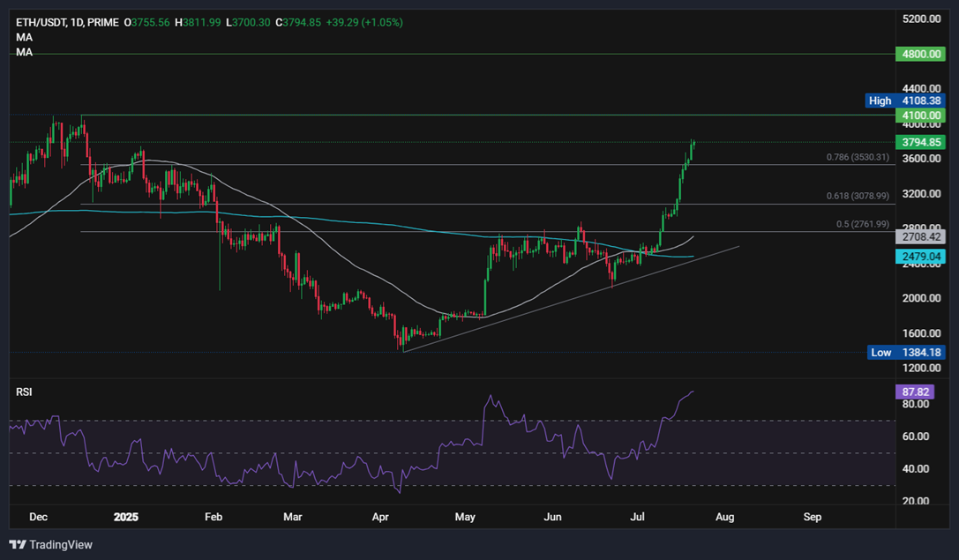Click the Jul label on the time axis
Viewport: 959px width, 560px height.
637,518
